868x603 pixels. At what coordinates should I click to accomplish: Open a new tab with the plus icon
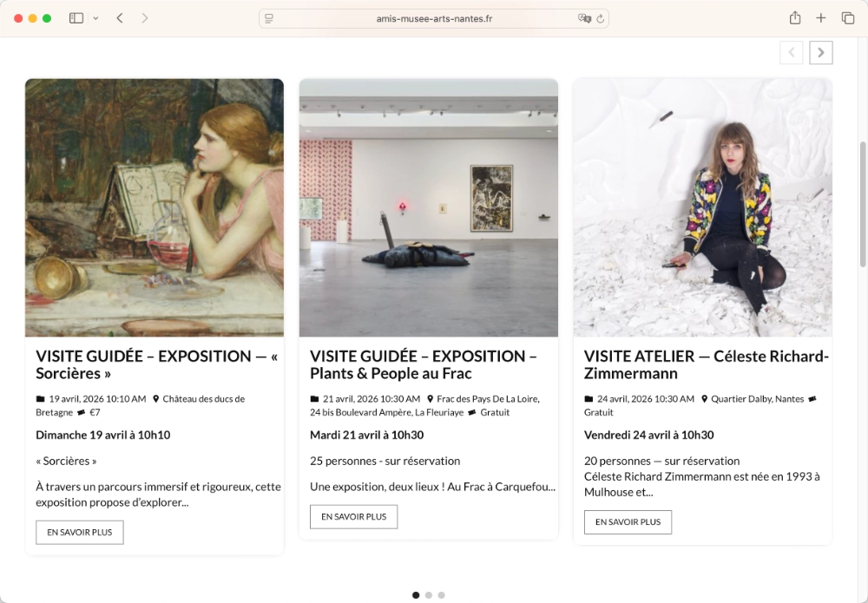821,17
